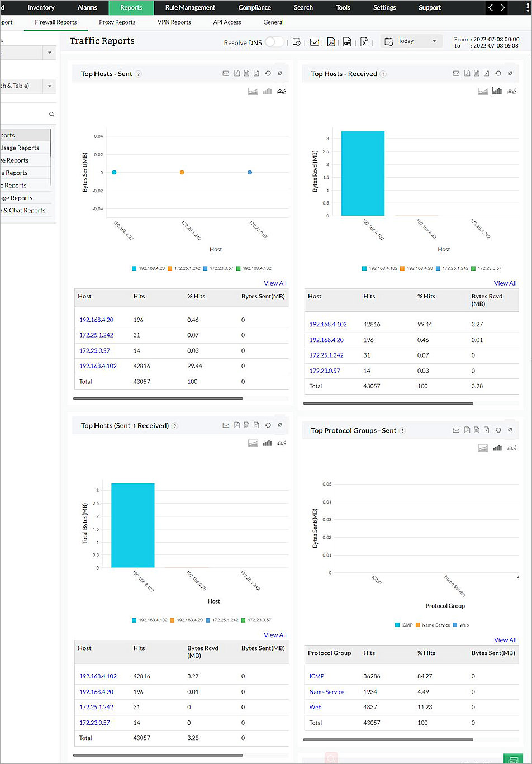This screenshot has height=764, width=532.
Task: Click the search icon in the sidebar
Action: [51, 113]
